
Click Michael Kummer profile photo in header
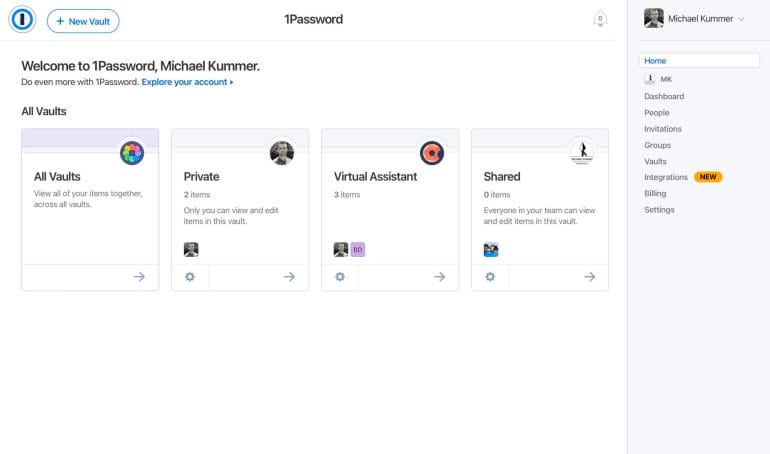[654, 19]
